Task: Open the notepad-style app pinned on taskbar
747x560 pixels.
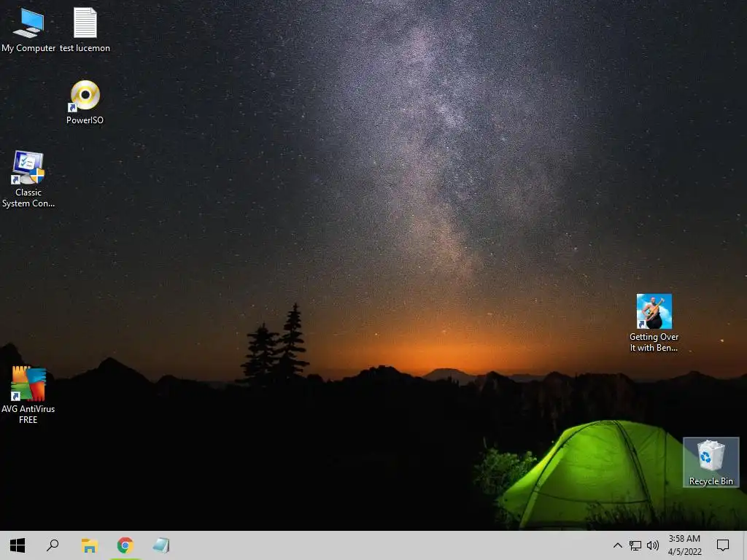Action: (x=161, y=545)
